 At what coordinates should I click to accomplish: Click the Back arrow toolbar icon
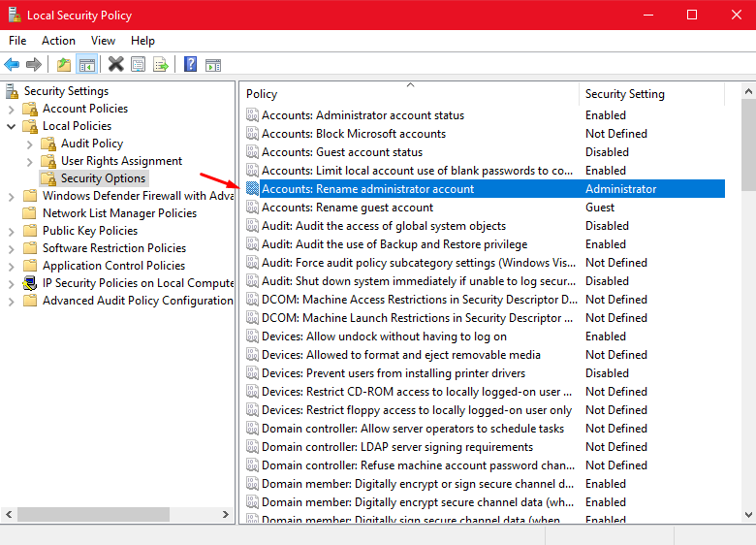pyautogui.click(x=12, y=64)
